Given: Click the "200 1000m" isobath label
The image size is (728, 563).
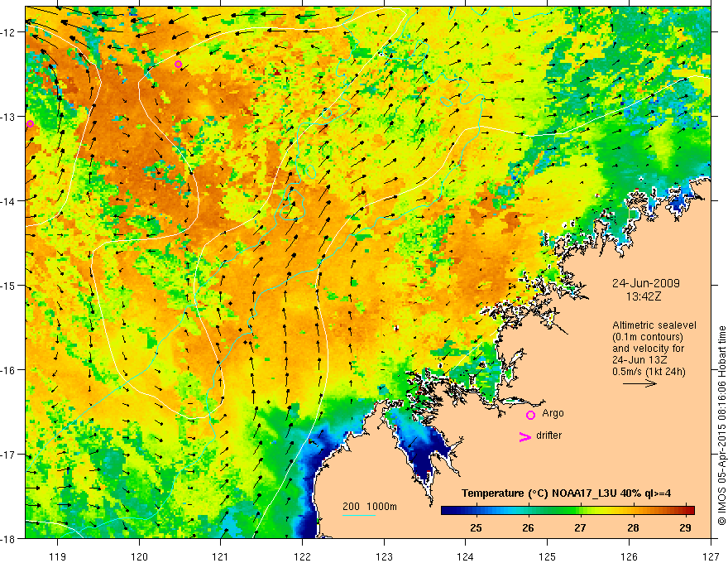Looking at the screenshot, I should (370, 507).
